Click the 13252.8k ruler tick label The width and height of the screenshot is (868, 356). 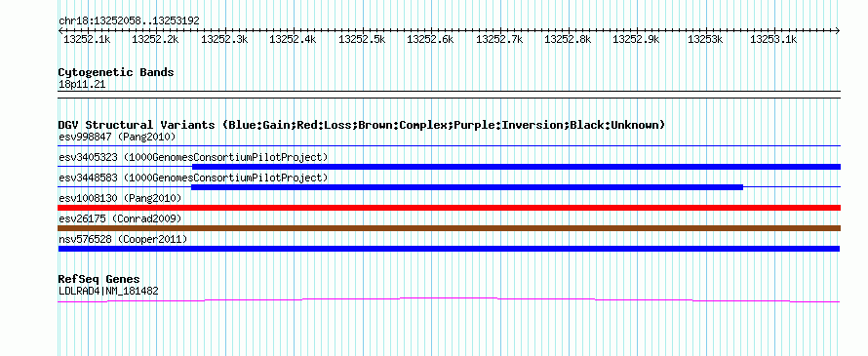(x=568, y=39)
